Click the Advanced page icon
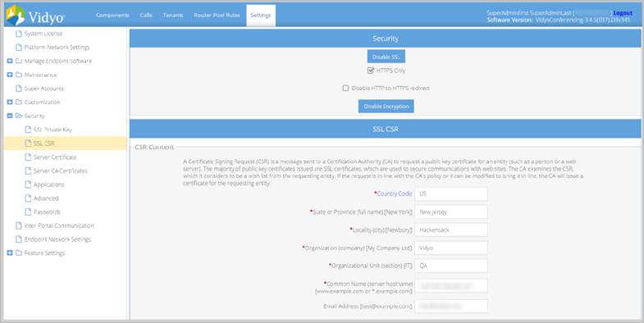Viewport: 644px width, 323px height. point(28,198)
